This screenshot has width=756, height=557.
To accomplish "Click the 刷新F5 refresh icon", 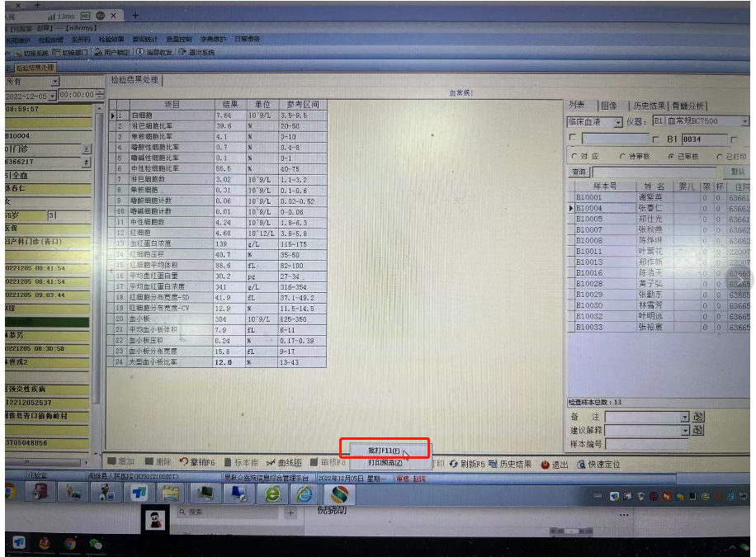I will click(x=454, y=464).
